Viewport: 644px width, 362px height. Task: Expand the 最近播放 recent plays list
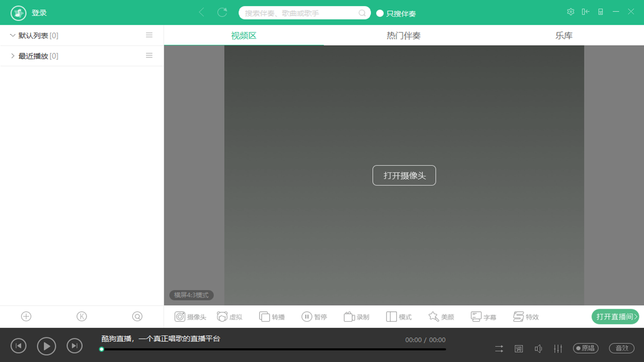pyautogui.click(x=12, y=55)
